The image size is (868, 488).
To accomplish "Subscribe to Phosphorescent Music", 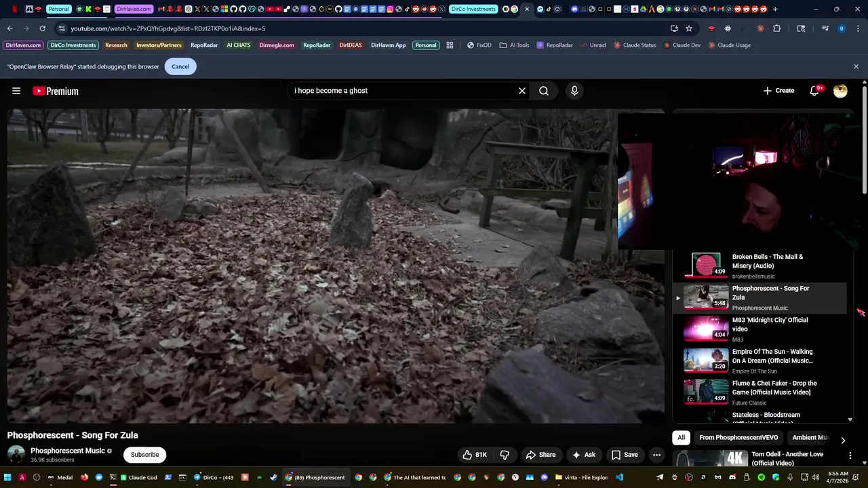I will 145,455.
